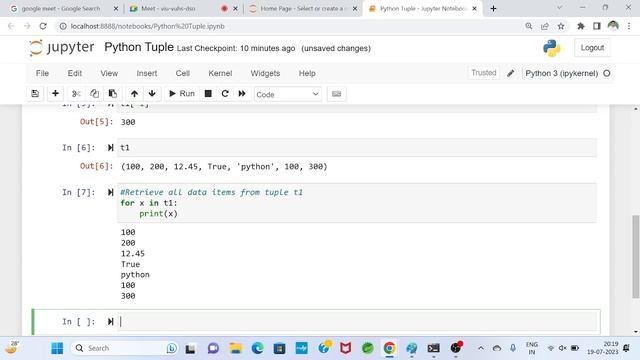Viewport: 640px width, 360px height.
Task: Switch to google meet Google Search tab
Action: pos(60,9)
